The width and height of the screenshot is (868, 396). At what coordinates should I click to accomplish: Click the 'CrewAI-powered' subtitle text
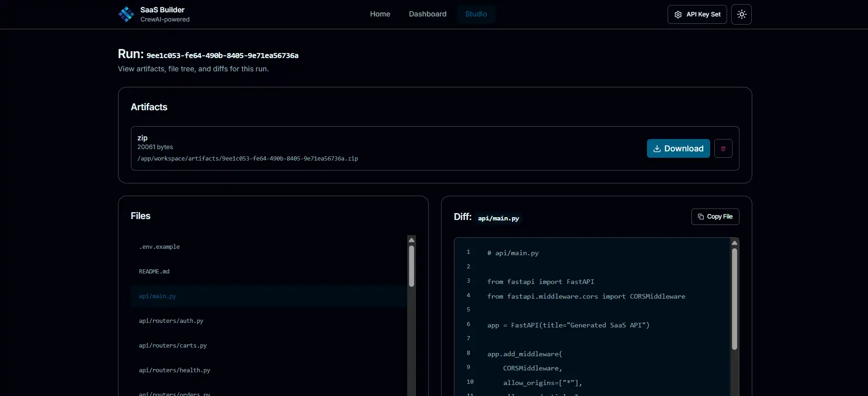tap(165, 19)
